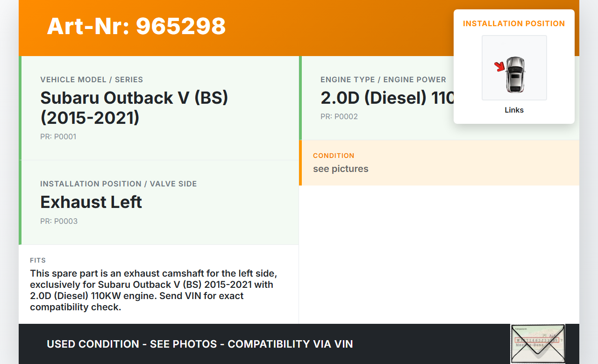
Task: Click the top-view car icon
Action: pyautogui.click(x=515, y=74)
